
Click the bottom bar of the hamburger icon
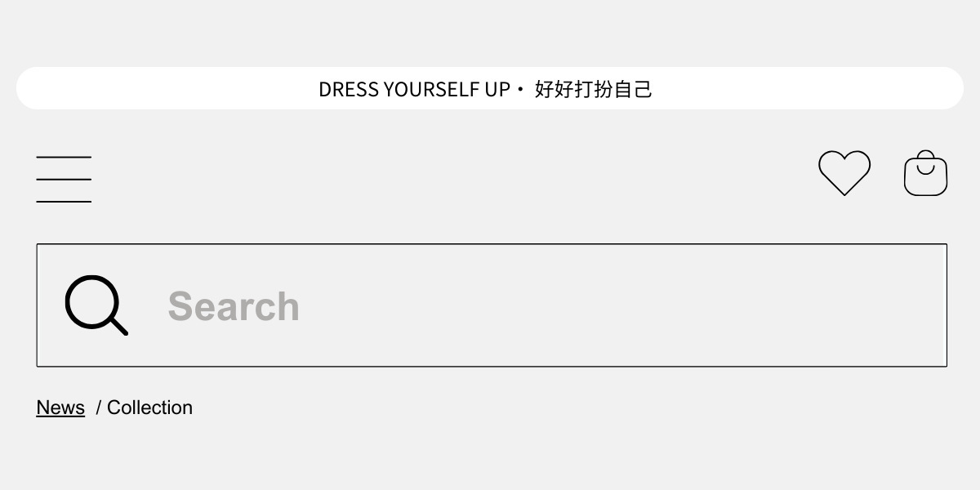tap(64, 201)
